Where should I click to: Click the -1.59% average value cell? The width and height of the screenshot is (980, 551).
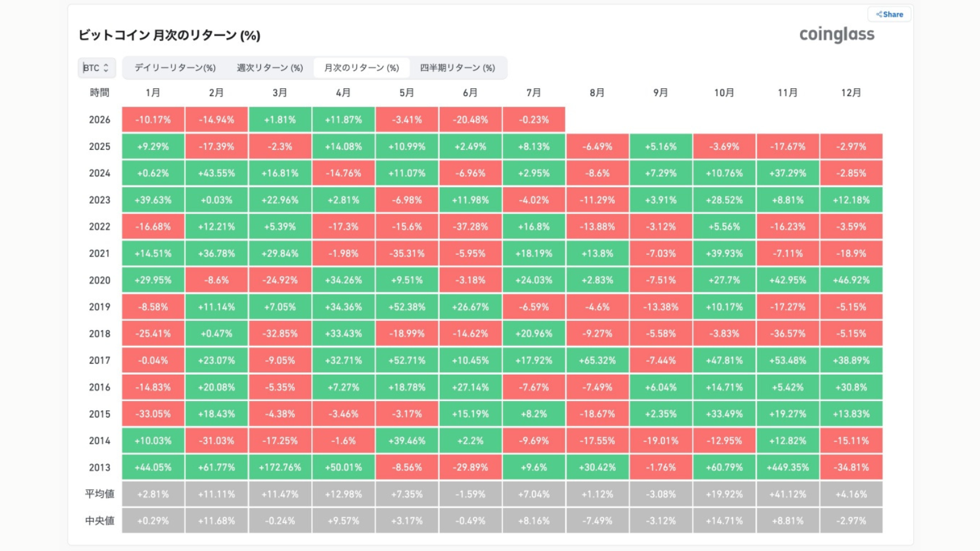tap(470, 494)
